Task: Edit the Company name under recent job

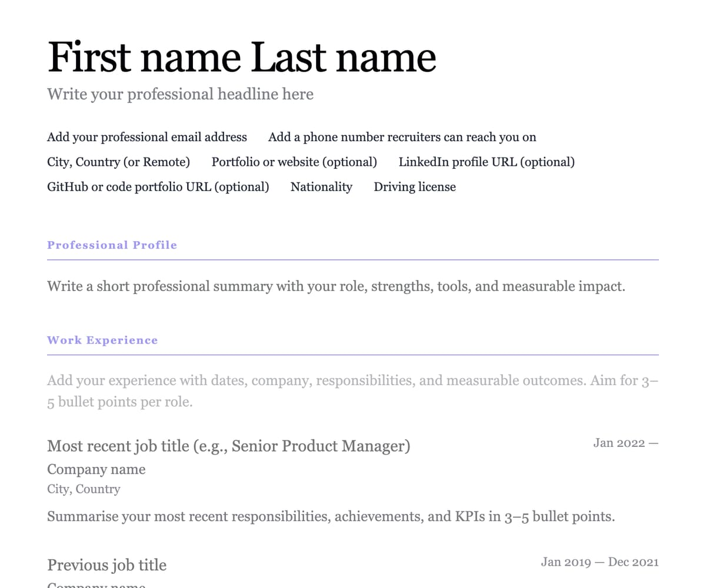Action: [x=96, y=469]
